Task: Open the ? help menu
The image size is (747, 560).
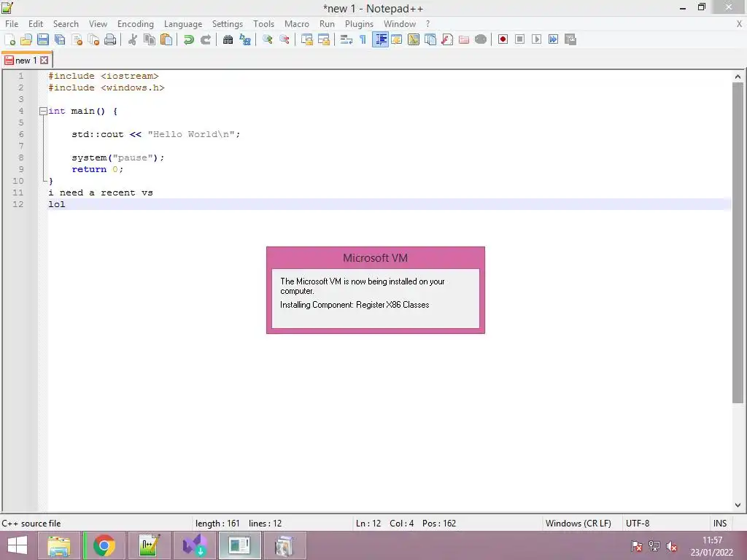Action: point(427,24)
